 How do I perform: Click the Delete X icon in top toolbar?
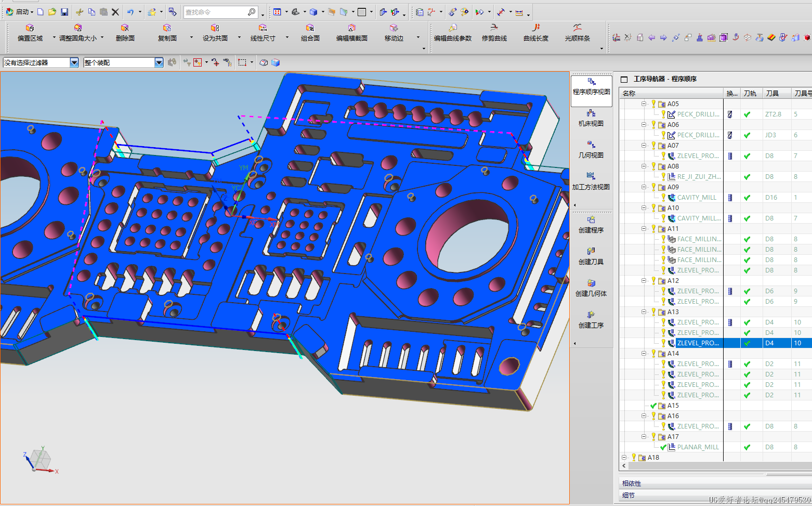pos(115,11)
